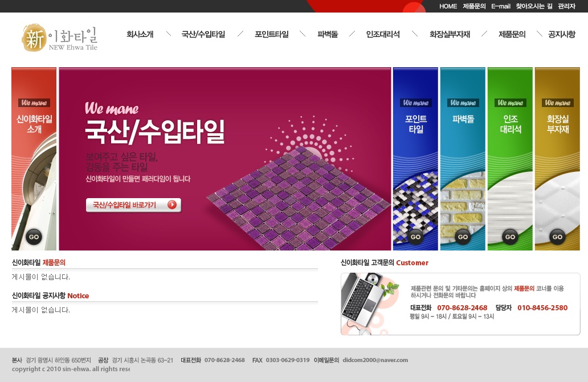Select 인조대리석 in main navigation
588x382 pixels.
point(383,35)
